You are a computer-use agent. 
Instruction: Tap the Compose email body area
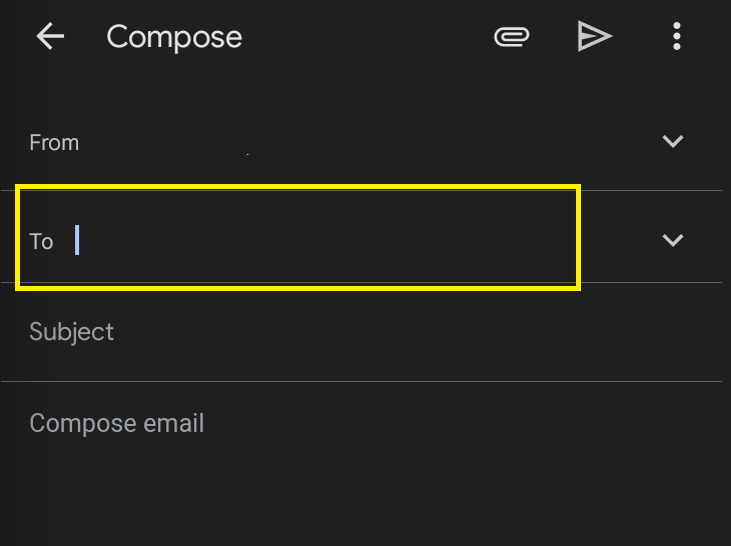(361, 464)
